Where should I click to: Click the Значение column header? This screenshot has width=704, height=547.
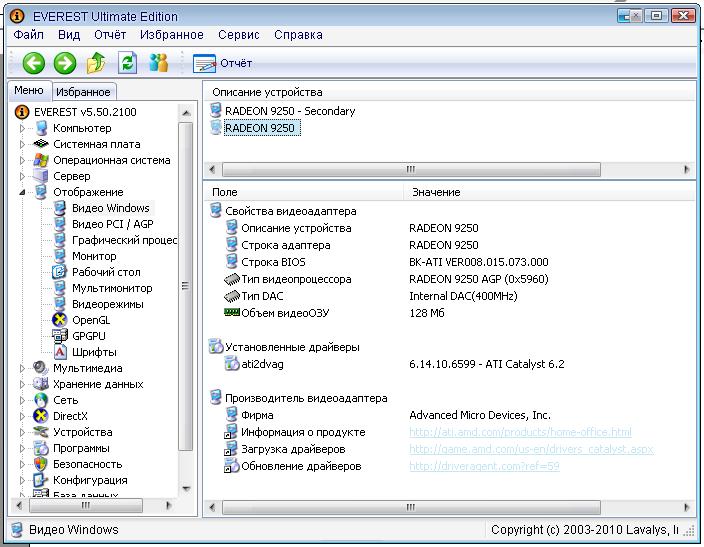[x=548, y=192]
